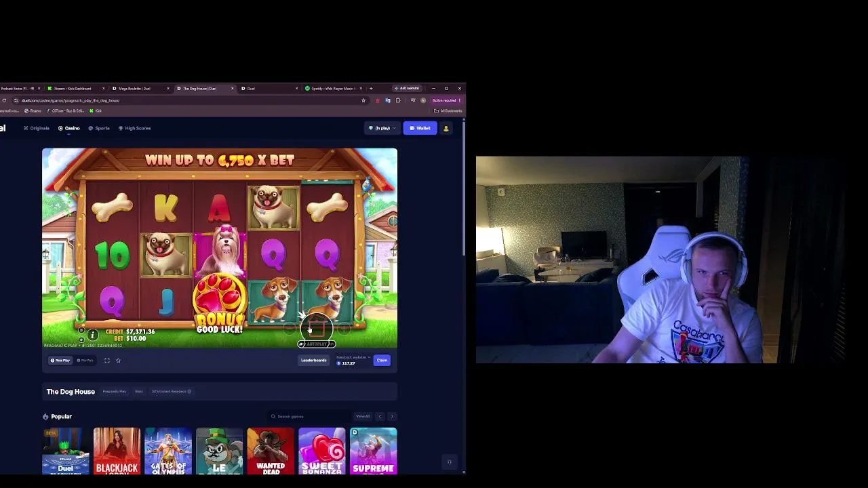This screenshot has width=868, height=488.
Task: View All popular games
Action: pos(363,416)
